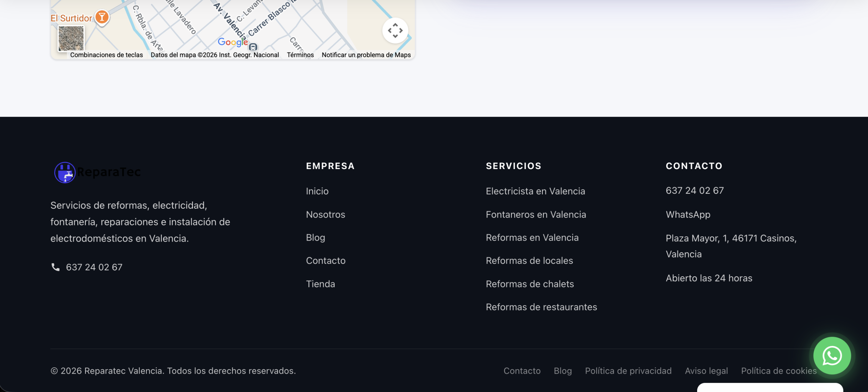Click Datos del mapa ©2026 attribution text
Viewport: 868px width, 392px height.
pos(215,55)
